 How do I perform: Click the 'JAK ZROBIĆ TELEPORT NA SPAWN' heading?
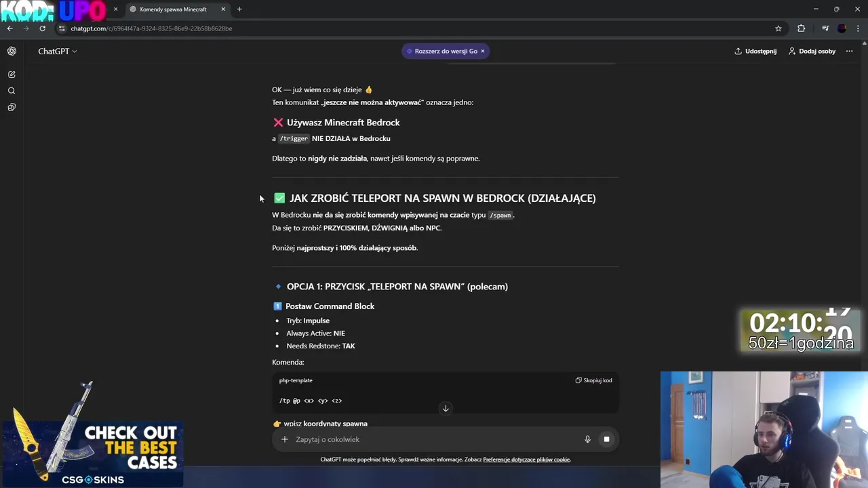[x=442, y=198]
